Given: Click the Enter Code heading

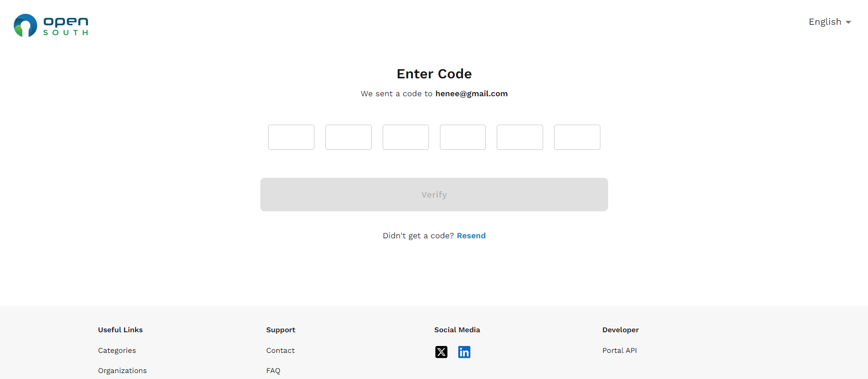Looking at the screenshot, I should pos(434,74).
